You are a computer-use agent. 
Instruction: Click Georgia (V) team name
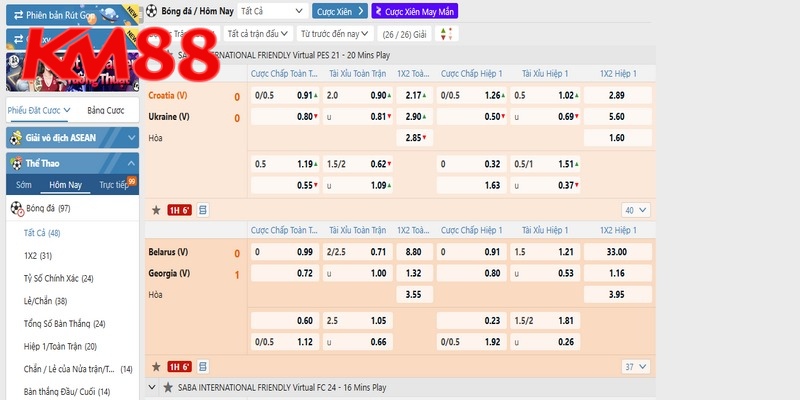(169, 273)
